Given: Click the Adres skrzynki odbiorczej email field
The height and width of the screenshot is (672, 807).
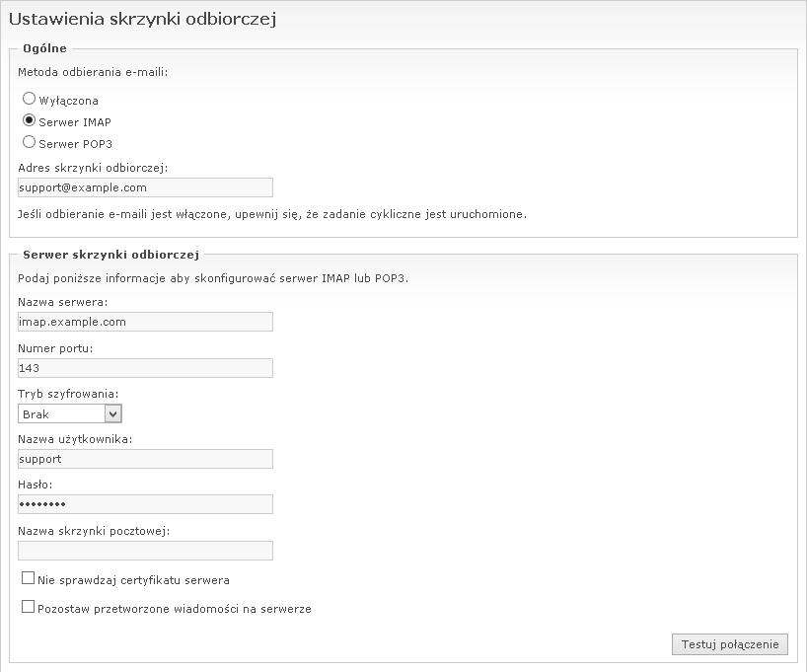Looking at the screenshot, I should (x=145, y=187).
